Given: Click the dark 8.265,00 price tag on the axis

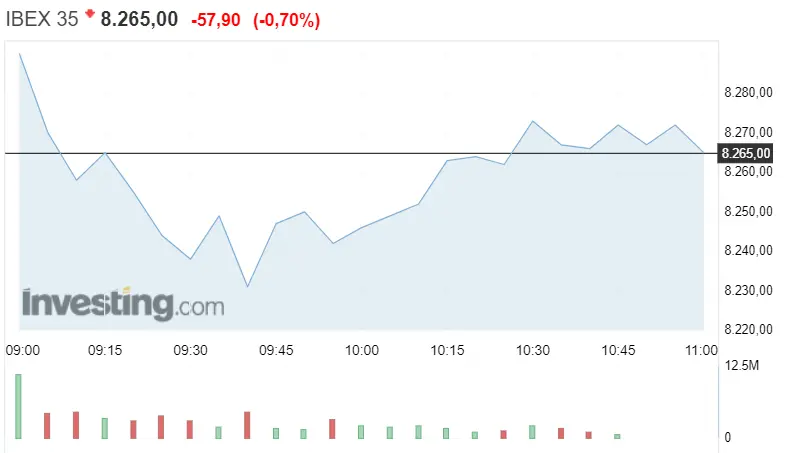Looking at the screenshot, I should (x=746, y=153).
